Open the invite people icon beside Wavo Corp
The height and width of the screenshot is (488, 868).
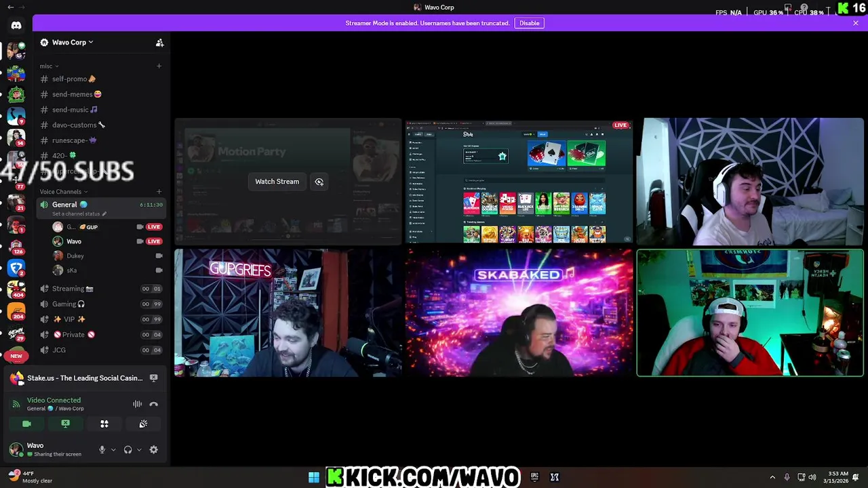pos(159,43)
